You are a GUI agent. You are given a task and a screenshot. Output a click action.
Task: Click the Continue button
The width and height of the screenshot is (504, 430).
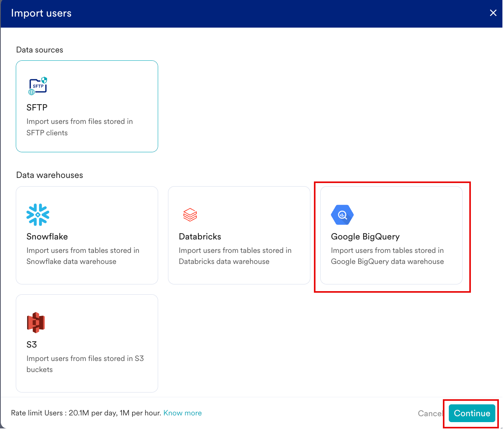pyautogui.click(x=472, y=413)
